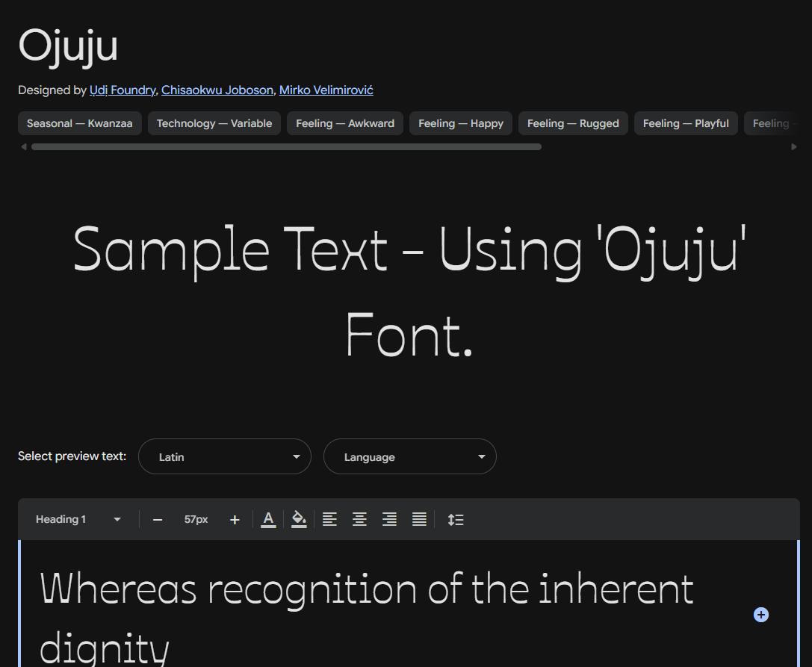The image size is (812, 667).
Task: Open the background fill color picker
Action: 299,519
